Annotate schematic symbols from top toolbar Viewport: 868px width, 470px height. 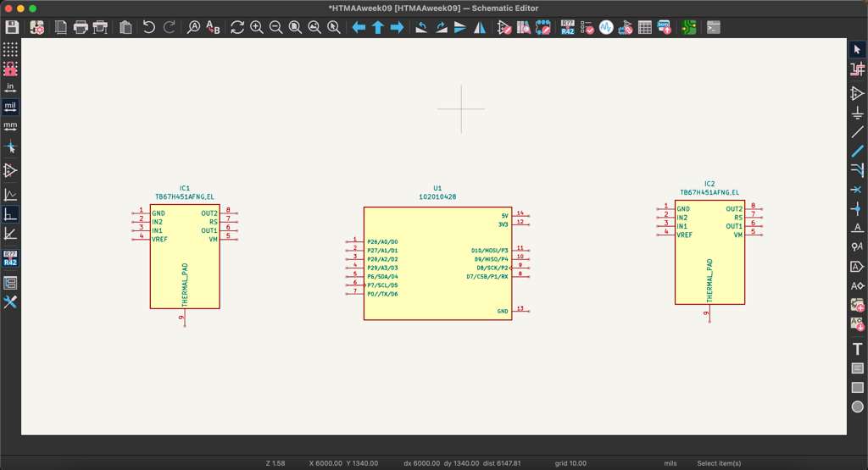click(x=567, y=27)
